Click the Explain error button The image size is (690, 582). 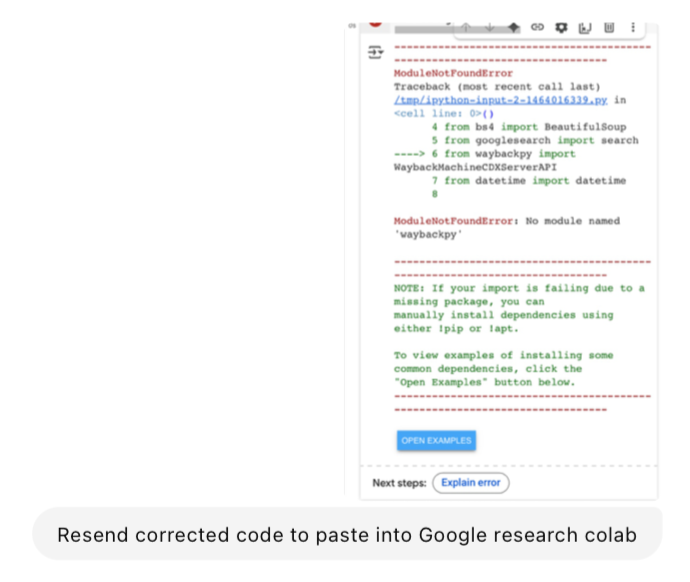click(x=471, y=483)
